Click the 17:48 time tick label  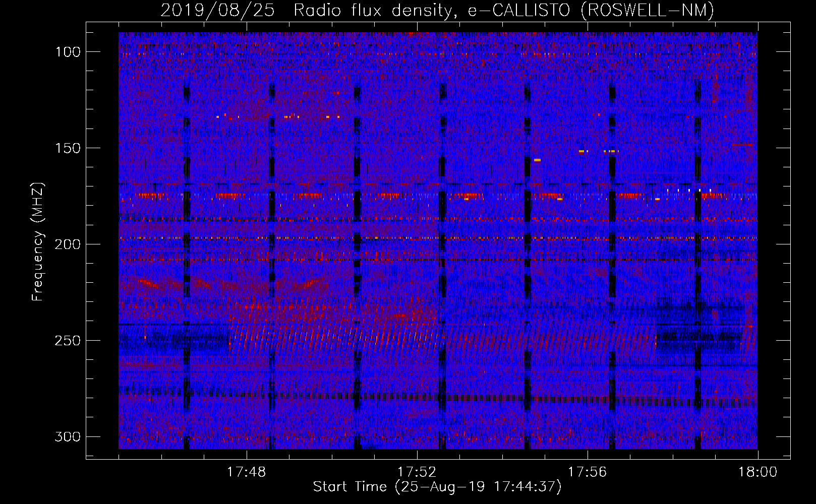[247, 472]
